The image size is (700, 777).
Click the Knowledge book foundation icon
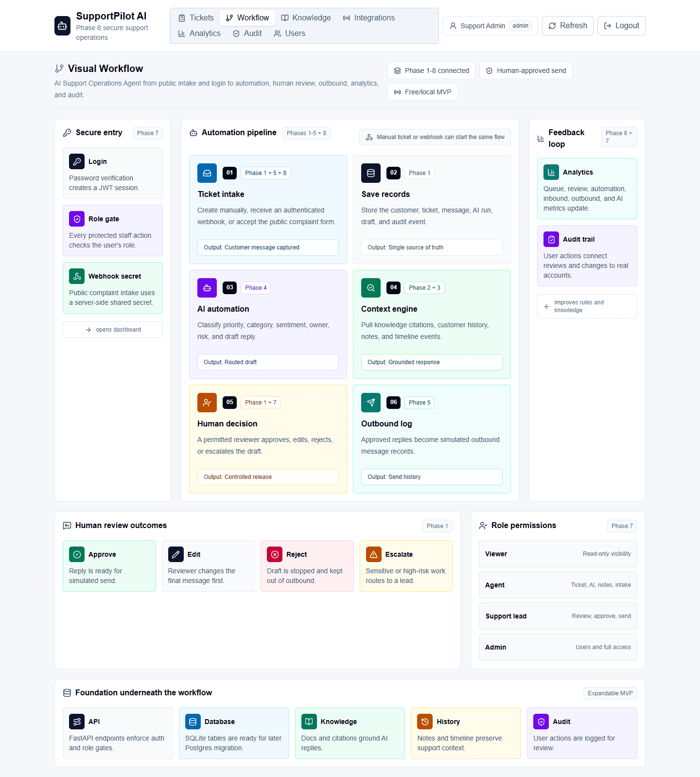(x=309, y=722)
